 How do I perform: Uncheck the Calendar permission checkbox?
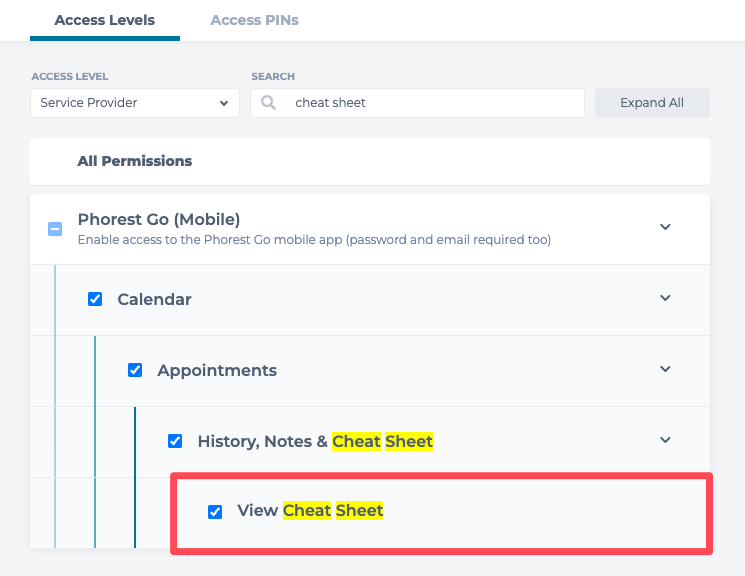[x=95, y=299]
